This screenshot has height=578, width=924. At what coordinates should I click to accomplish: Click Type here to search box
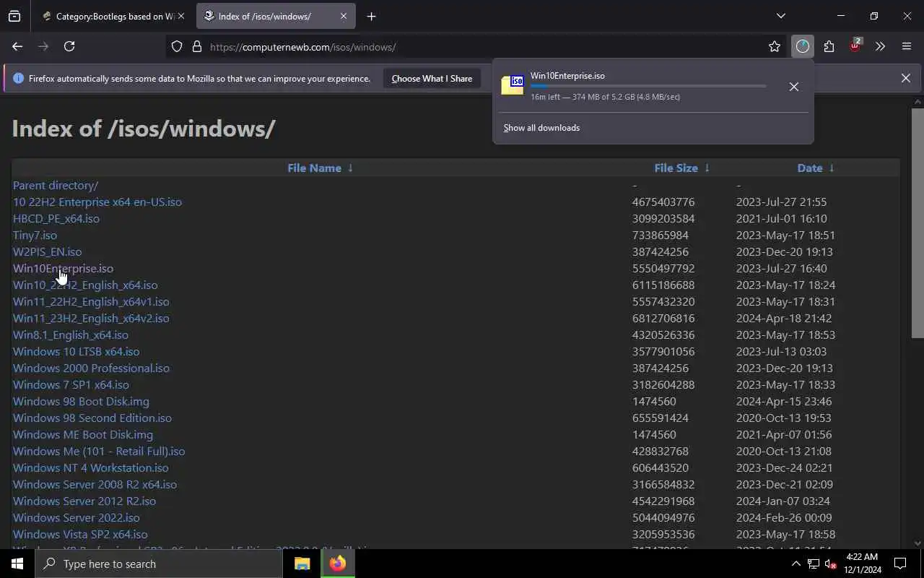(x=159, y=564)
